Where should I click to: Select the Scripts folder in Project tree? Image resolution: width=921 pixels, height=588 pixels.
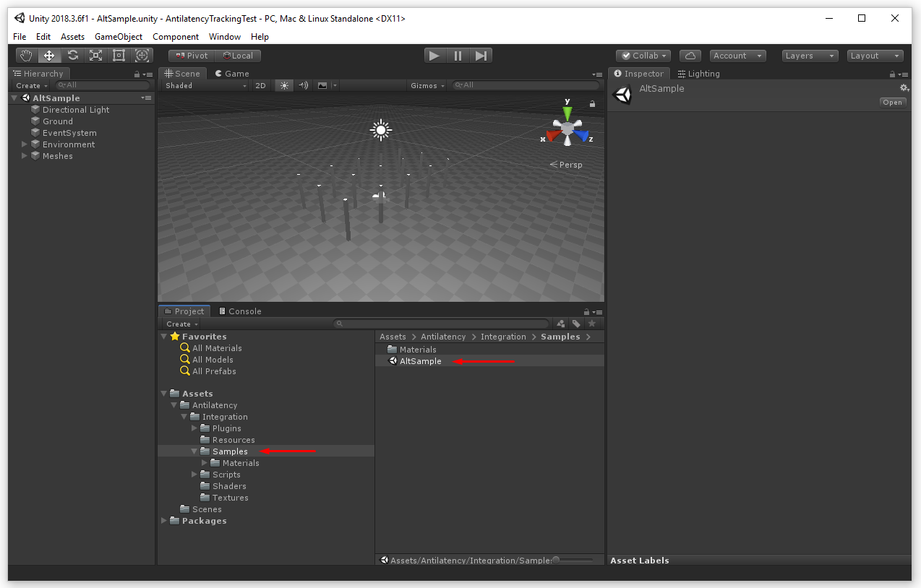tap(226, 475)
